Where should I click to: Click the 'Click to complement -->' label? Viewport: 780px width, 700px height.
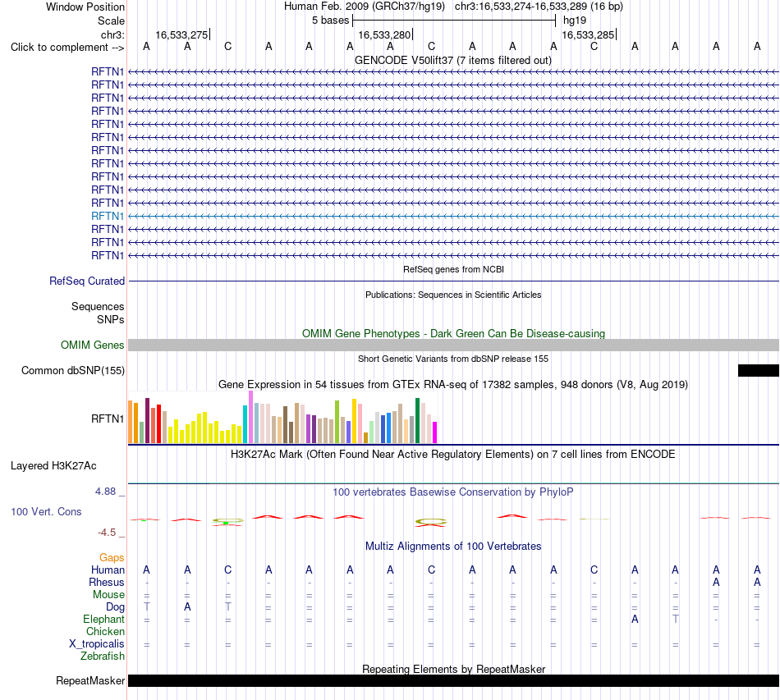[67, 48]
